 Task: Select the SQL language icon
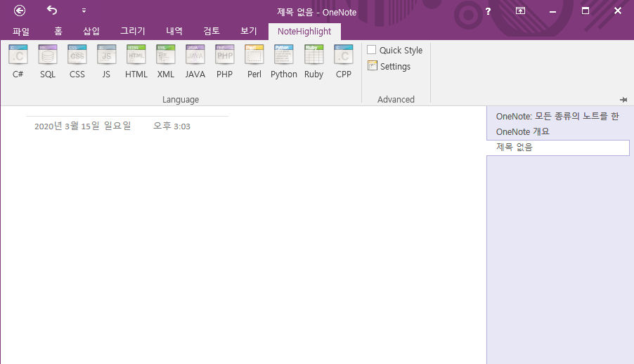pyautogui.click(x=48, y=61)
